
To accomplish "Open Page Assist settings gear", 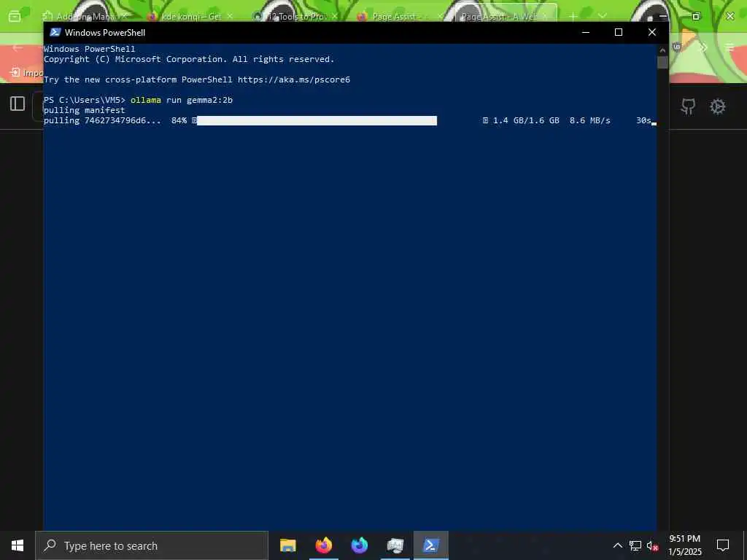I will coord(718,106).
